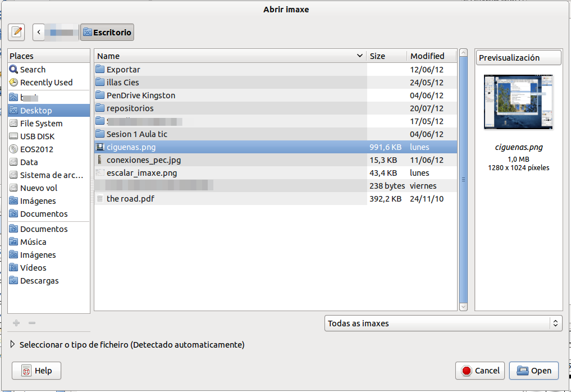This screenshot has height=392, width=571.
Task: Click the back arrow path button
Action: [x=39, y=32]
